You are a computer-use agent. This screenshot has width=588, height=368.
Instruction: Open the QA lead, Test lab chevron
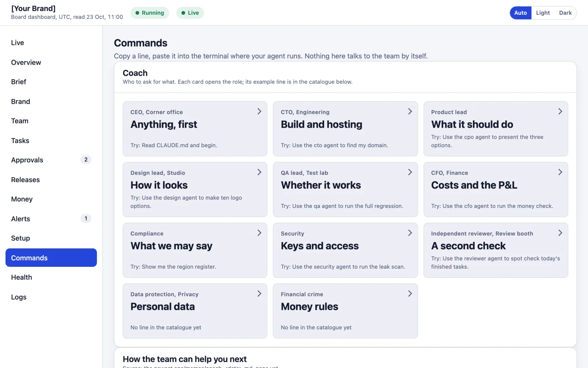point(410,172)
